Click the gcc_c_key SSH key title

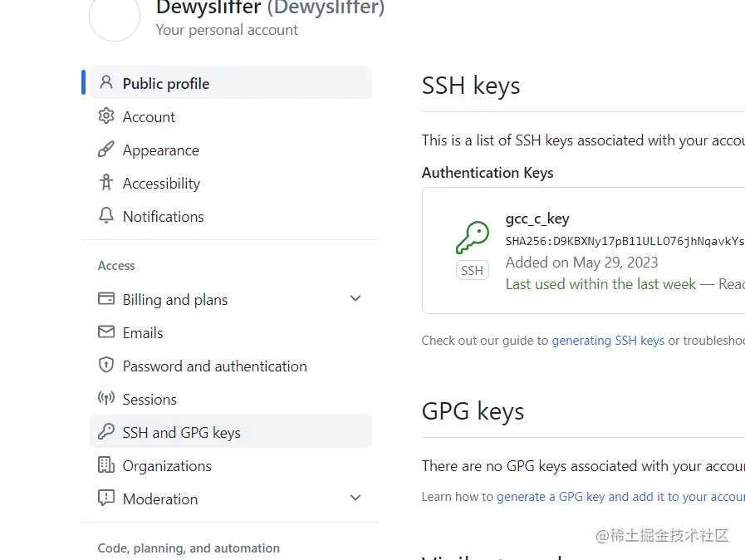coord(537,219)
